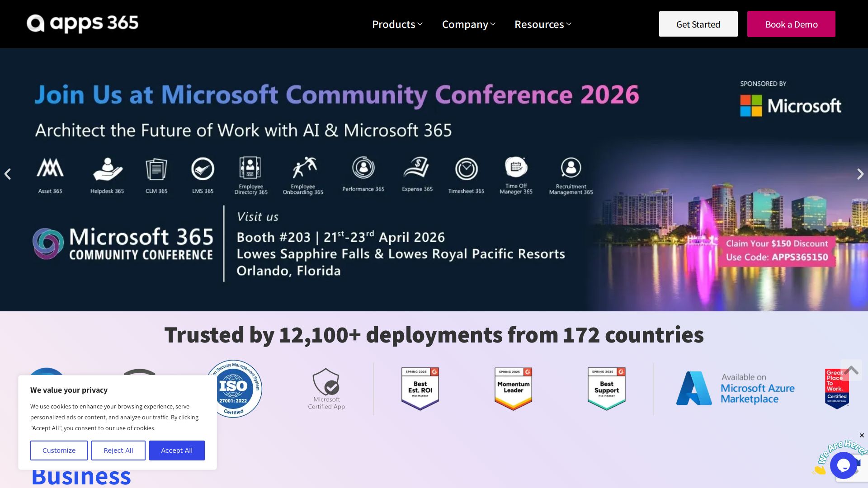Go to next banner slide arrow

coord(860,174)
